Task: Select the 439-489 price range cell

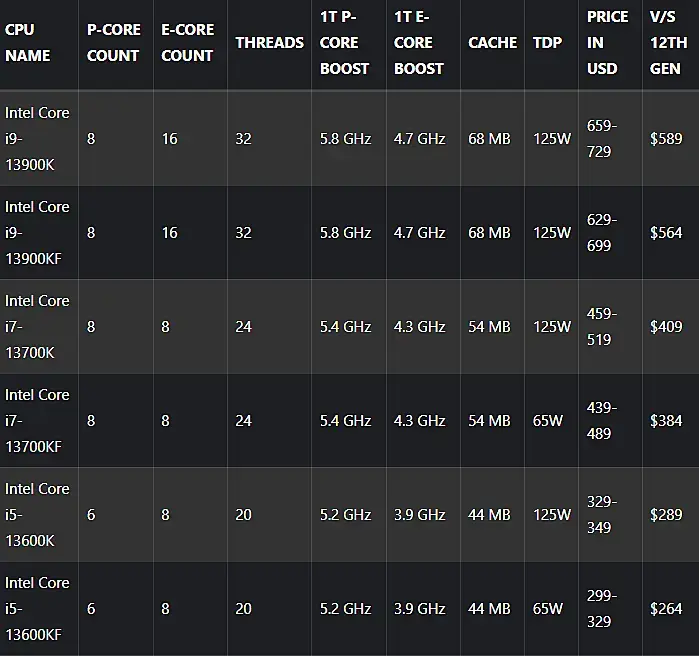Action: pyautogui.click(x=603, y=420)
